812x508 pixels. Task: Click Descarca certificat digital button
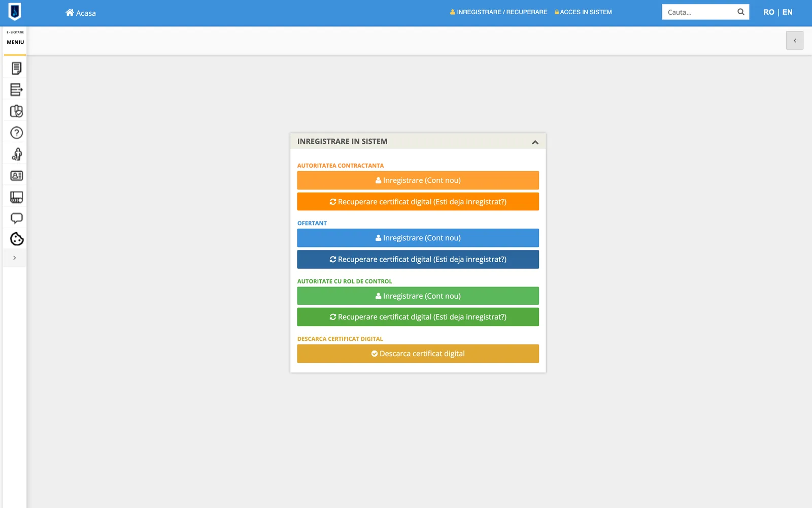click(418, 354)
